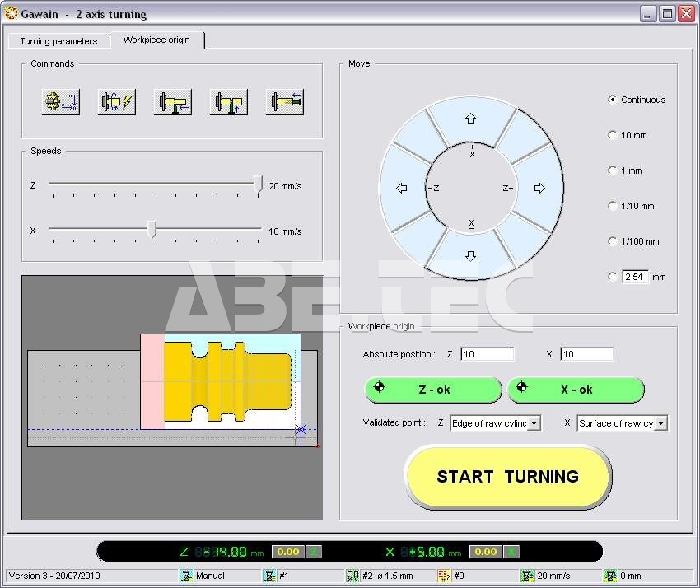Image resolution: width=700 pixels, height=588 pixels.
Task: Click the absolute position Z input field
Action: [487, 354]
